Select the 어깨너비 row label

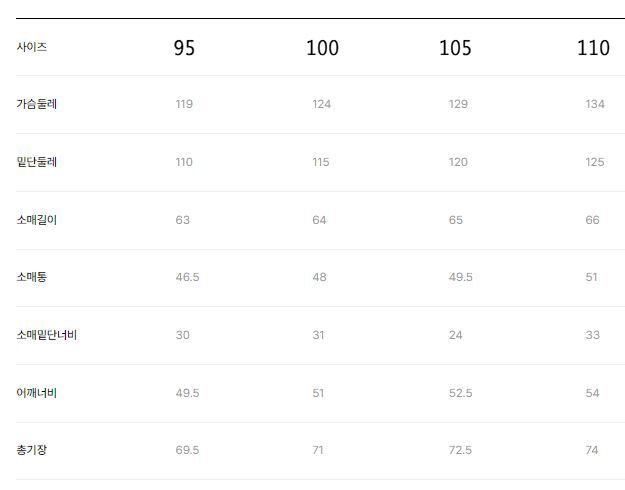coord(37,393)
